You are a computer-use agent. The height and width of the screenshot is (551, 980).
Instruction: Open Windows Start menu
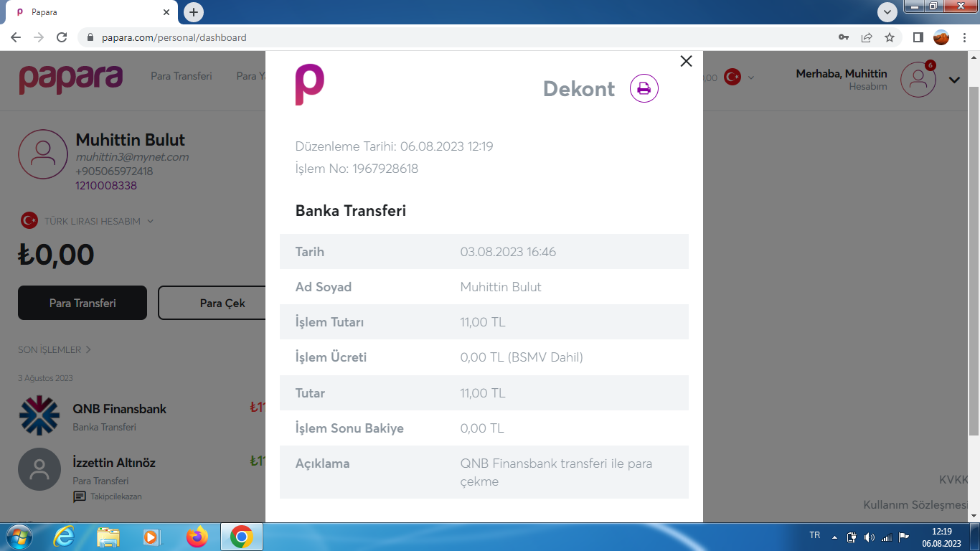18,537
